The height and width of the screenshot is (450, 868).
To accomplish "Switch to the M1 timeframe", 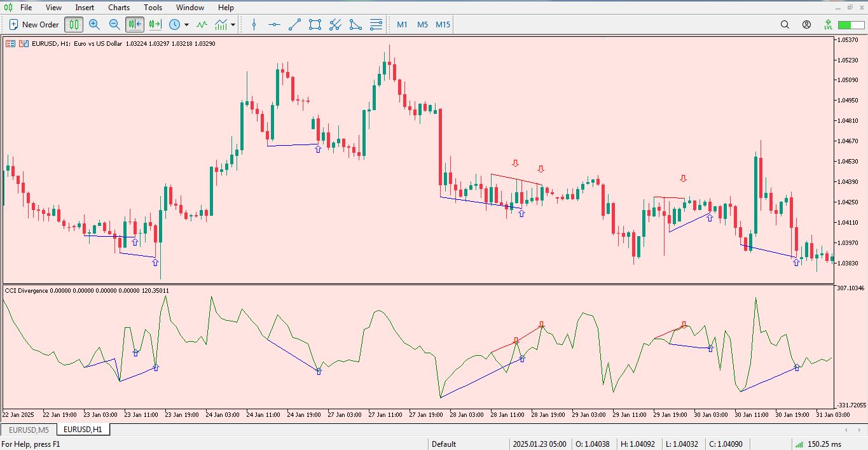I will [x=402, y=25].
